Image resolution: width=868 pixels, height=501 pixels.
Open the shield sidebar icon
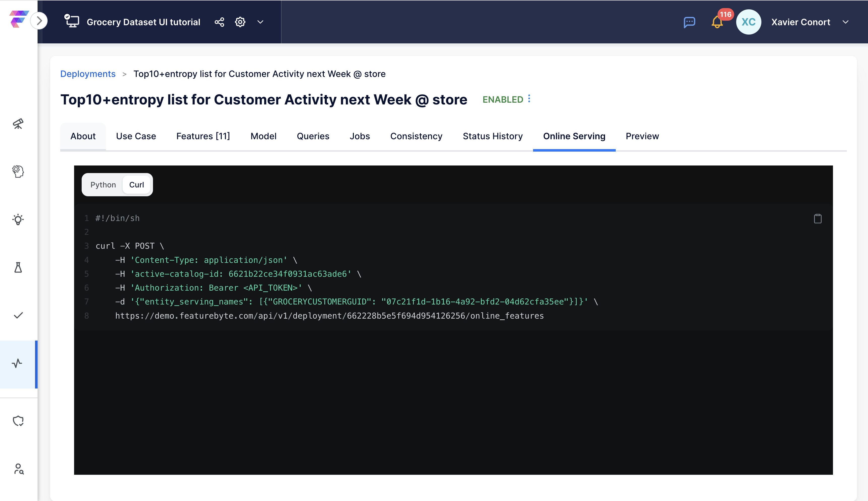18,421
